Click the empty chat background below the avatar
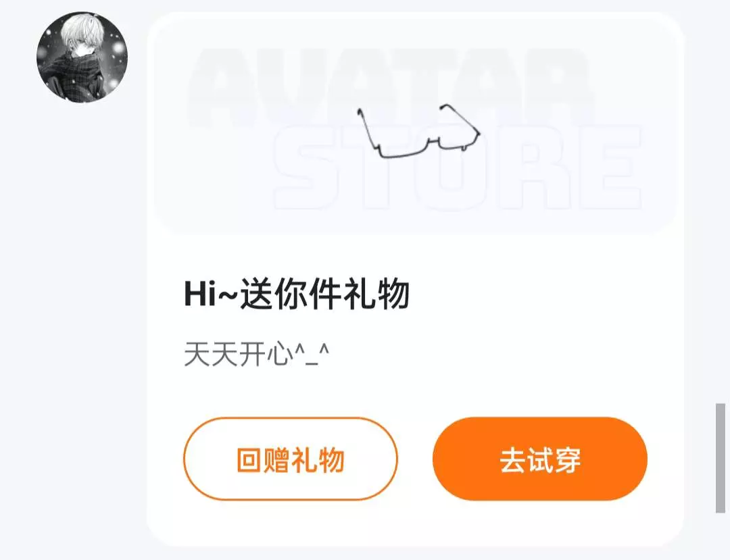 tap(74, 326)
